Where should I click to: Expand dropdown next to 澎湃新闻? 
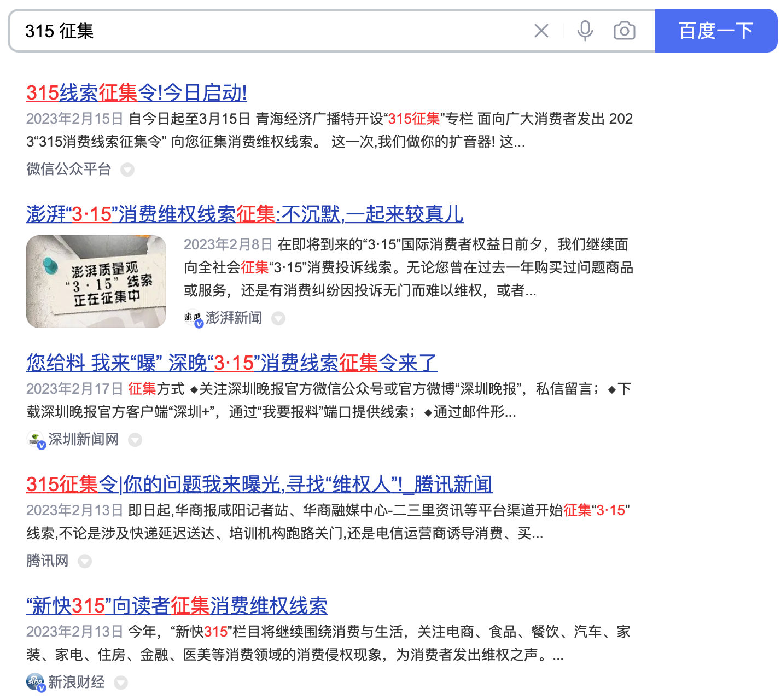pos(278,318)
